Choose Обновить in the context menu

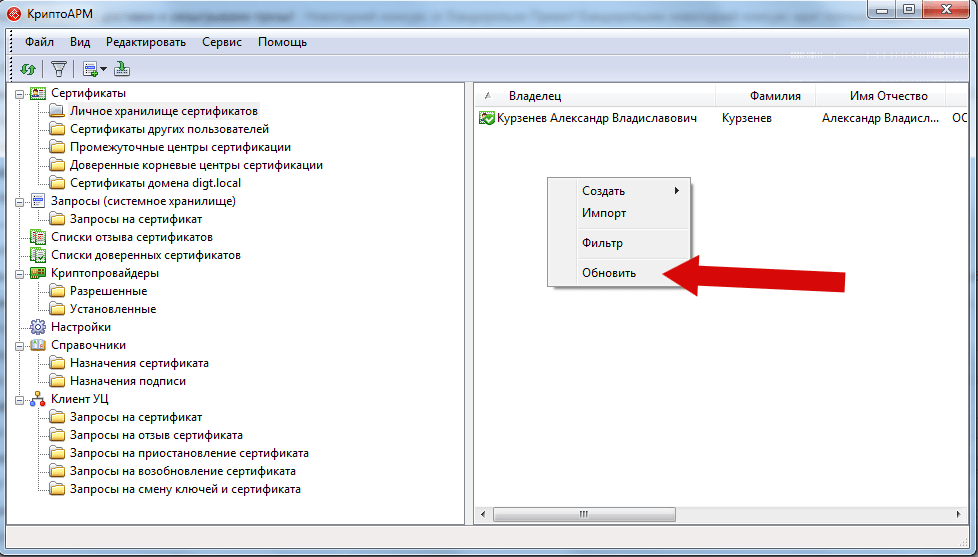[x=608, y=273]
